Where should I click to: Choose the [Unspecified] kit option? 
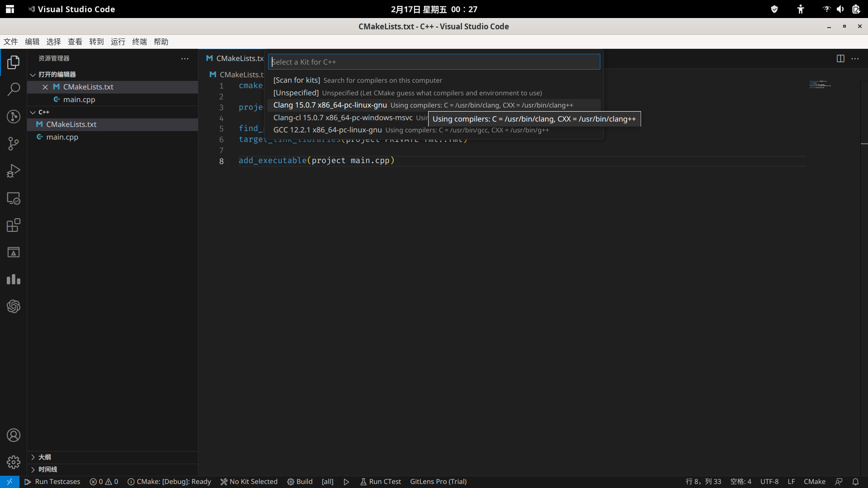[434, 93]
